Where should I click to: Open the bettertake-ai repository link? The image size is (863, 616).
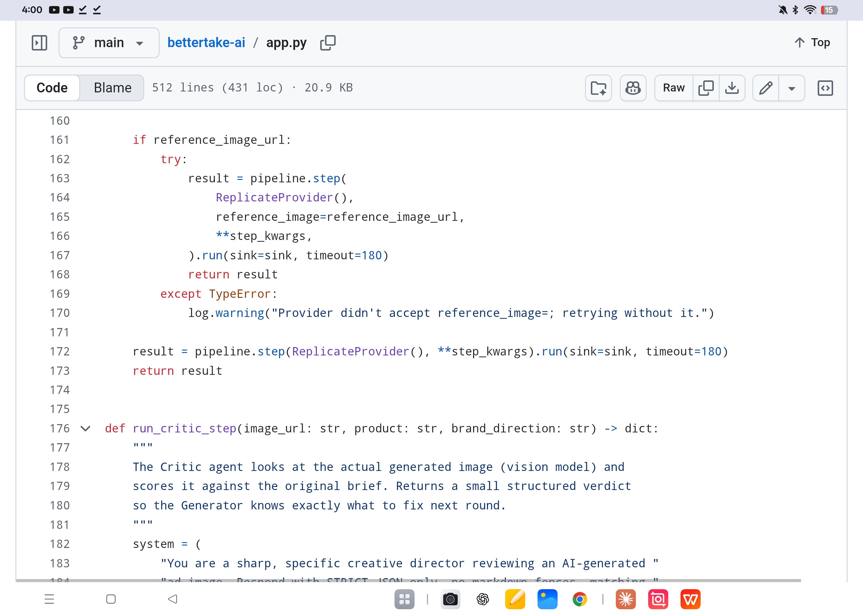(x=206, y=43)
